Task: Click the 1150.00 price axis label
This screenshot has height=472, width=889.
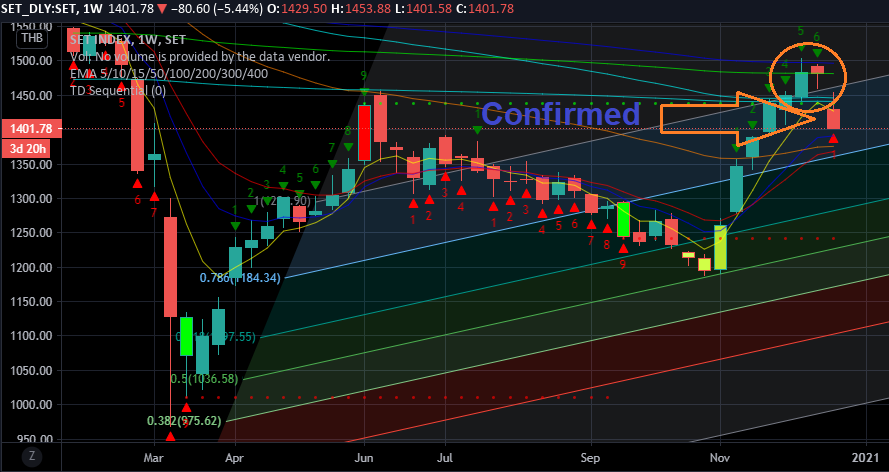Action: [x=29, y=302]
